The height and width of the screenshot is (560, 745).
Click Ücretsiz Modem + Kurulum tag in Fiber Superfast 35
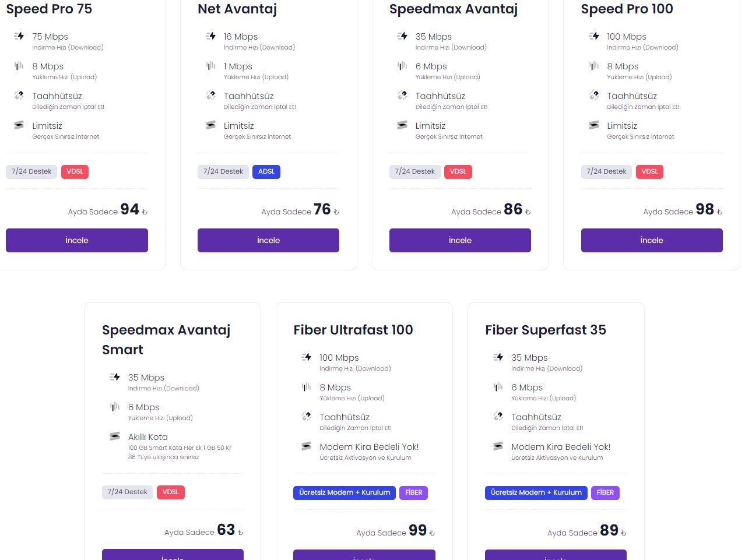536,492
